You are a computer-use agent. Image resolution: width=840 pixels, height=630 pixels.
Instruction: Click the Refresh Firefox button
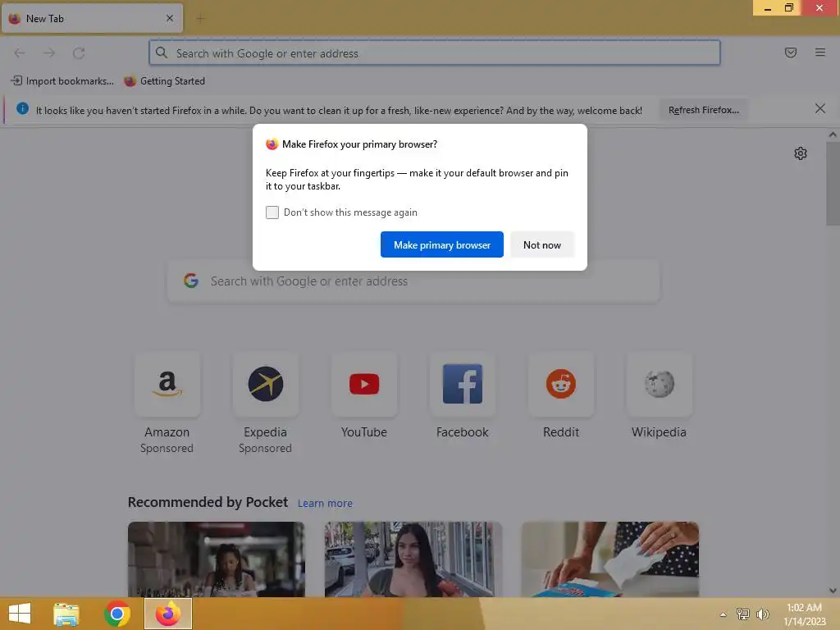click(x=703, y=110)
